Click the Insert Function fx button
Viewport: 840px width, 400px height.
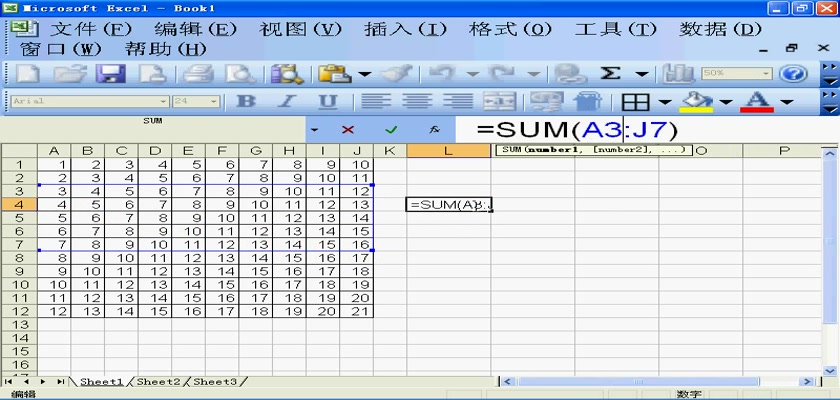(x=434, y=129)
